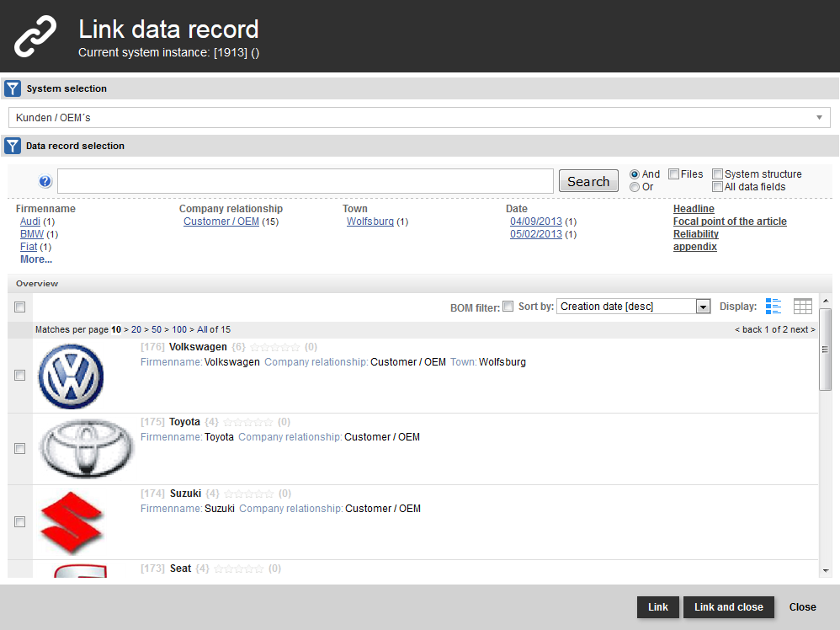Click the Link button

pyautogui.click(x=658, y=607)
